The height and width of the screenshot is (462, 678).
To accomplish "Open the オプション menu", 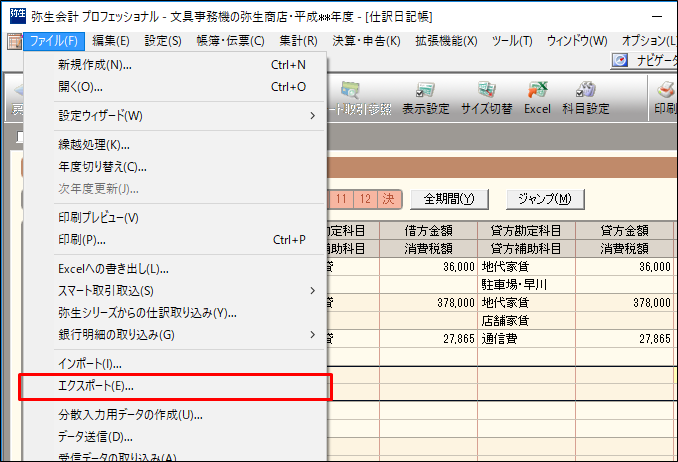I will [649, 41].
